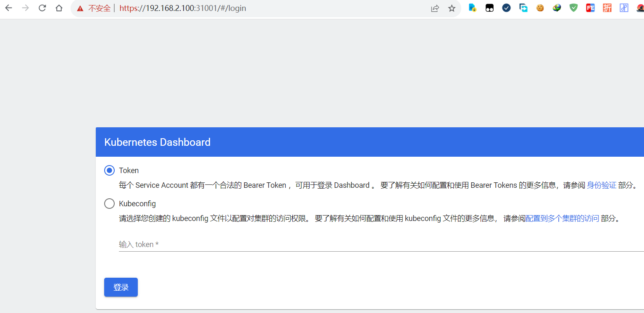
Task: Click the Kubernetes Dashboard header title
Action: pos(157,142)
